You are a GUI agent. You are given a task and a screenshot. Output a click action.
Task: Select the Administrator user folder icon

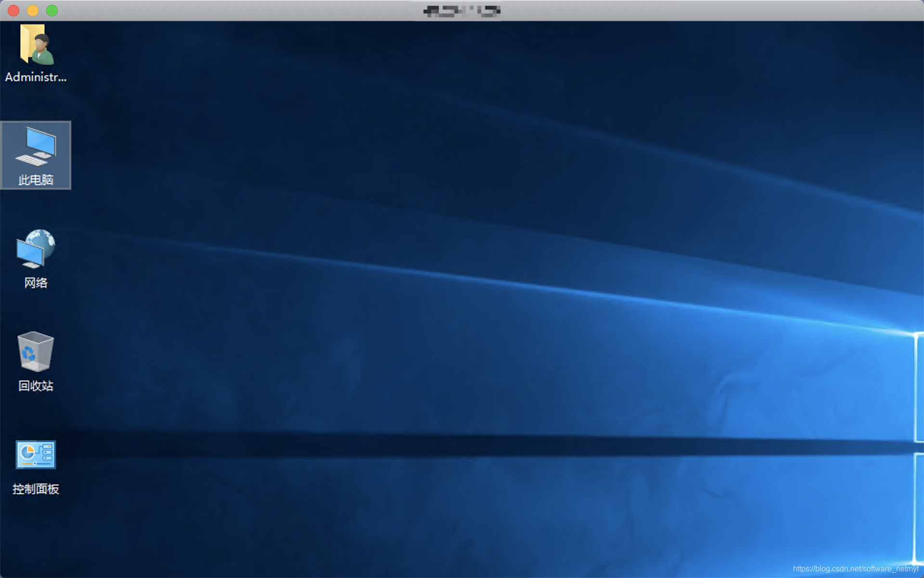pos(36,44)
